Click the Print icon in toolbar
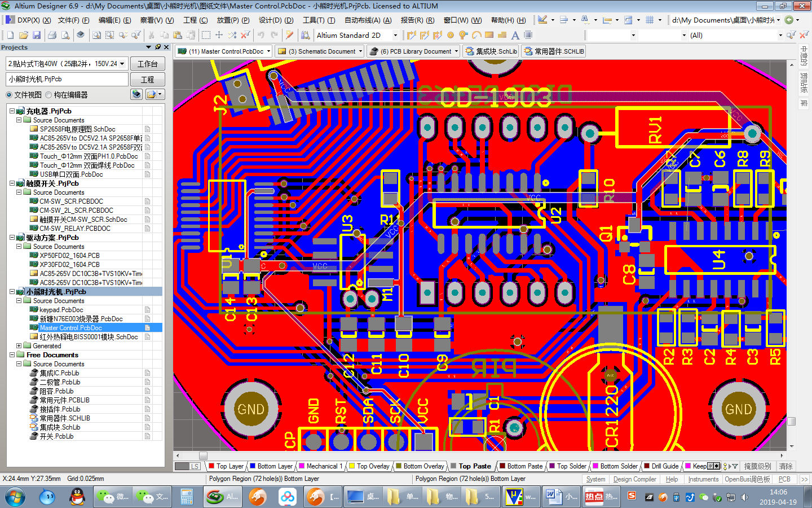 click(x=52, y=35)
